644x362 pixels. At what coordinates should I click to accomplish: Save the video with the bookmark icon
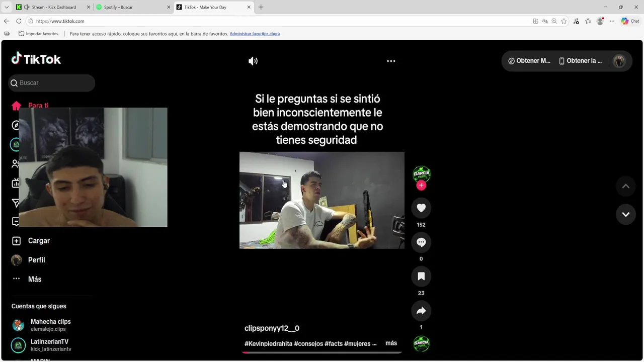click(x=421, y=277)
